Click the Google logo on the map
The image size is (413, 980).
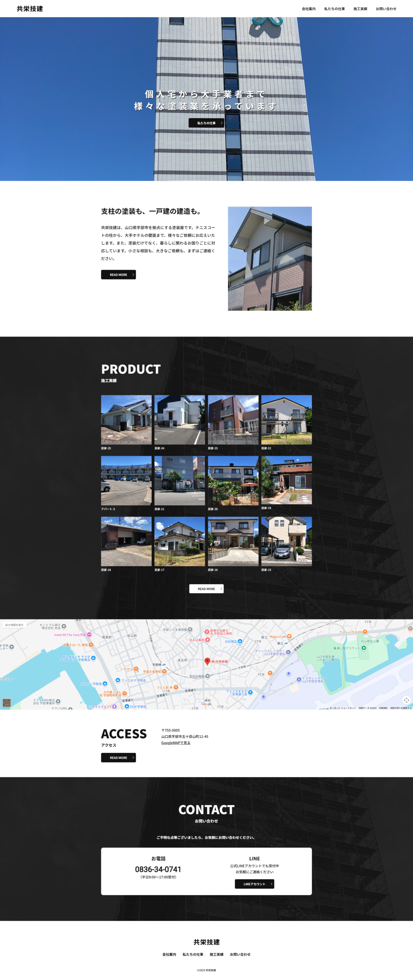pyautogui.click(x=206, y=704)
